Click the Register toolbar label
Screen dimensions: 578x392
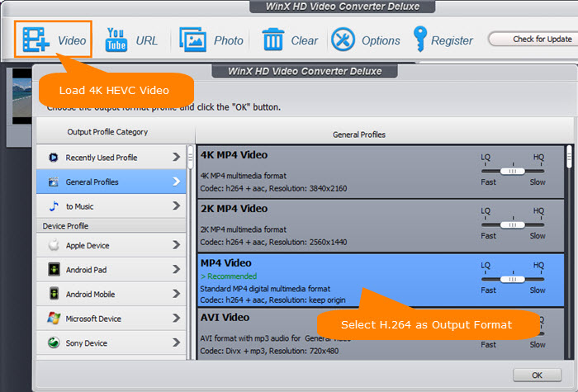click(x=452, y=40)
